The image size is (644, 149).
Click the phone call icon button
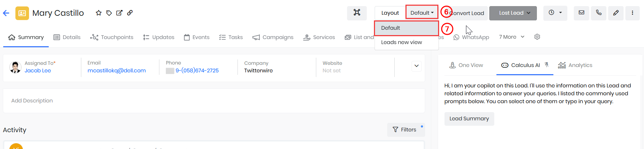coord(599,13)
